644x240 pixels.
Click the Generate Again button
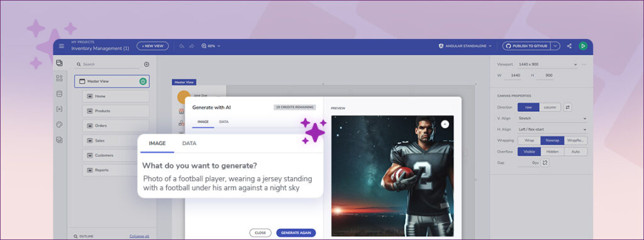[296, 232]
